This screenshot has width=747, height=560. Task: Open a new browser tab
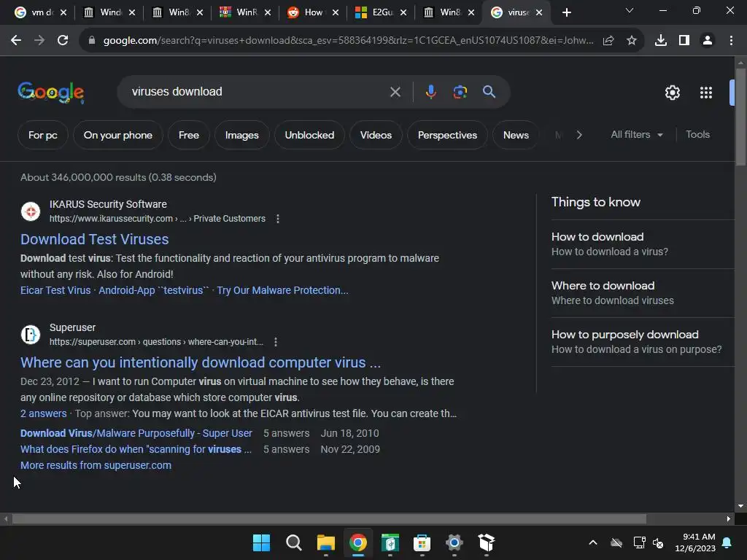click(566, 12)
